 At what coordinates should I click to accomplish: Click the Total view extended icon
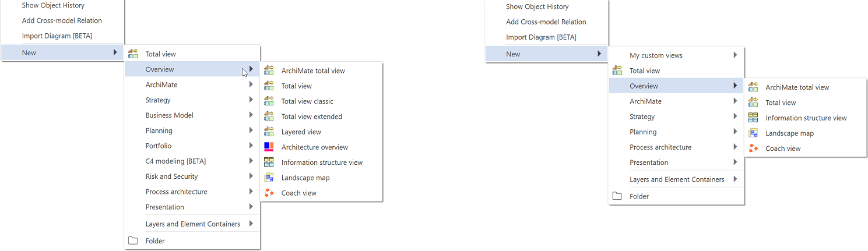[x=269, y=116]
